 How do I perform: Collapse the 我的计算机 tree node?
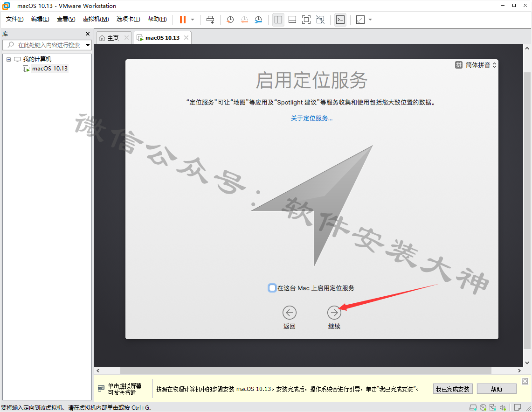coord(9,59)
